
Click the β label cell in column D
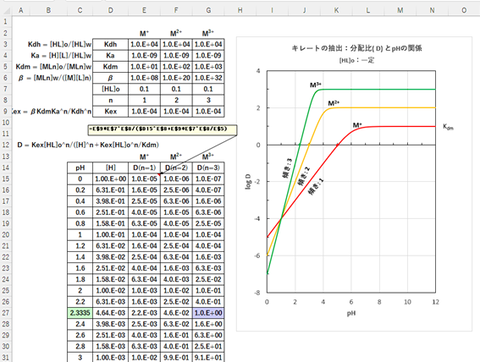[110, 78]
